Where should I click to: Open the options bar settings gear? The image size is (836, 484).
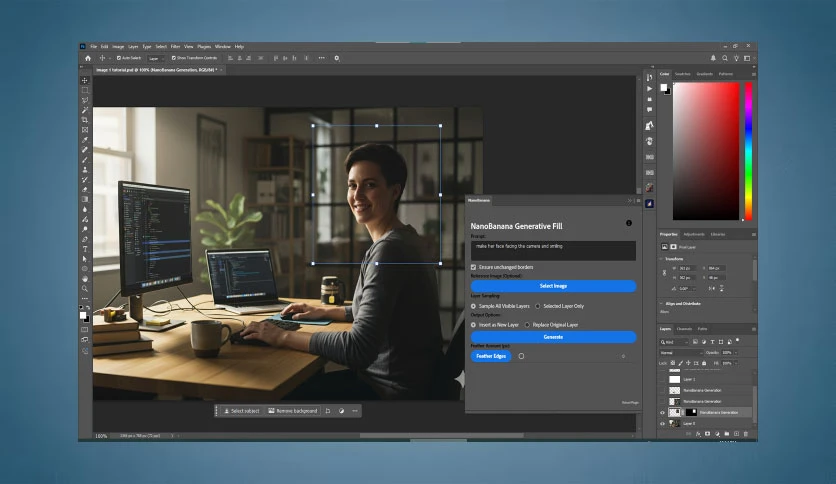pyautogui.click(x=336, y=58)
